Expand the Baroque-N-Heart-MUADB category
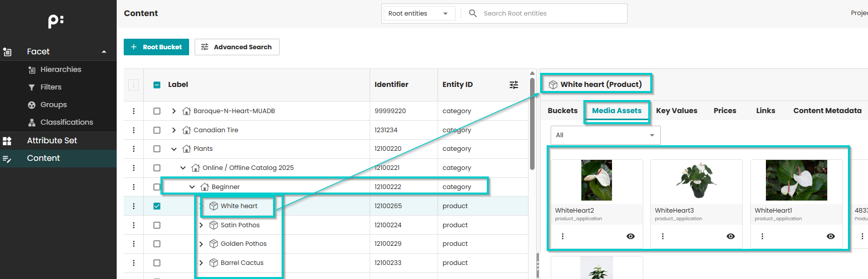Screen dimensions: 868x279 174,111
